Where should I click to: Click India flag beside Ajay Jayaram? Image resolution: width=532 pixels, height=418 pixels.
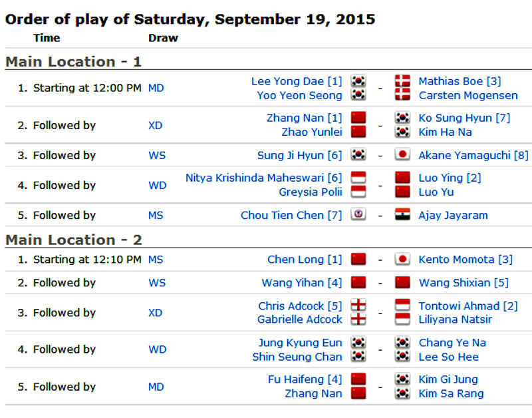coord(402,215)
